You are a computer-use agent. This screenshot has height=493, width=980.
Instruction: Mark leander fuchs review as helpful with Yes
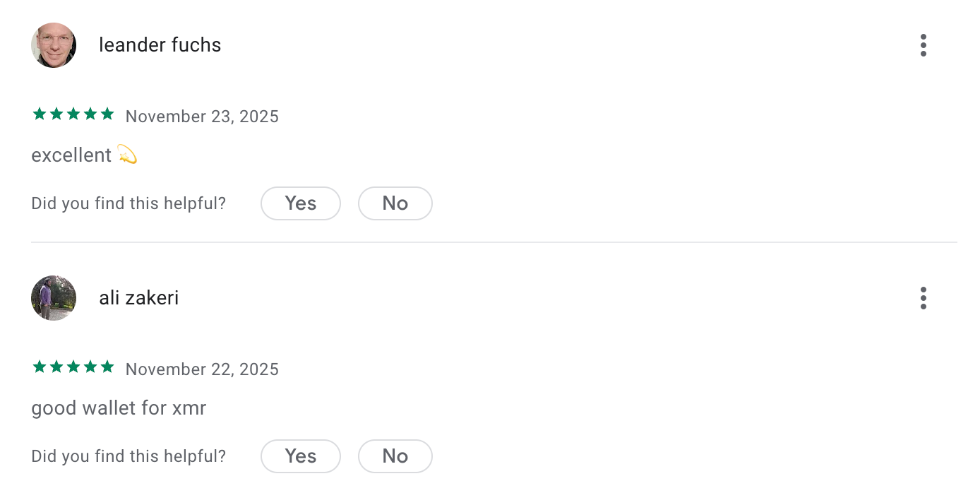301,203
